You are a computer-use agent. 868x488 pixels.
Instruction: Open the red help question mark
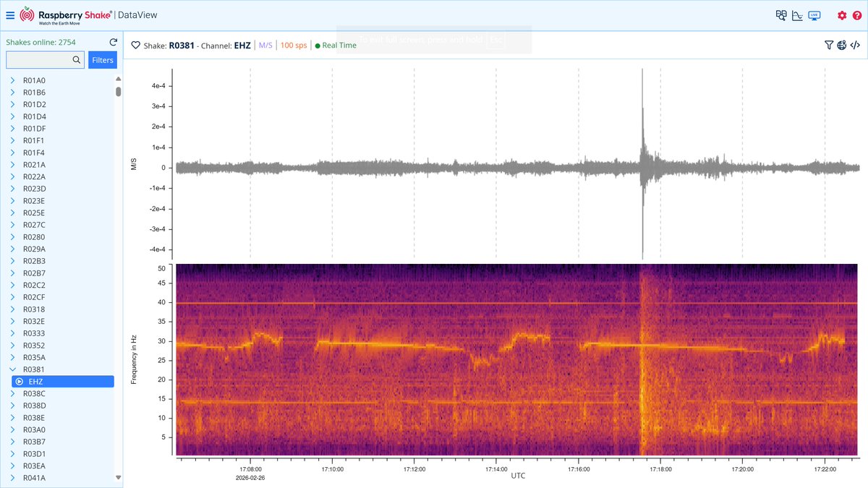click(x=857, y=15)
